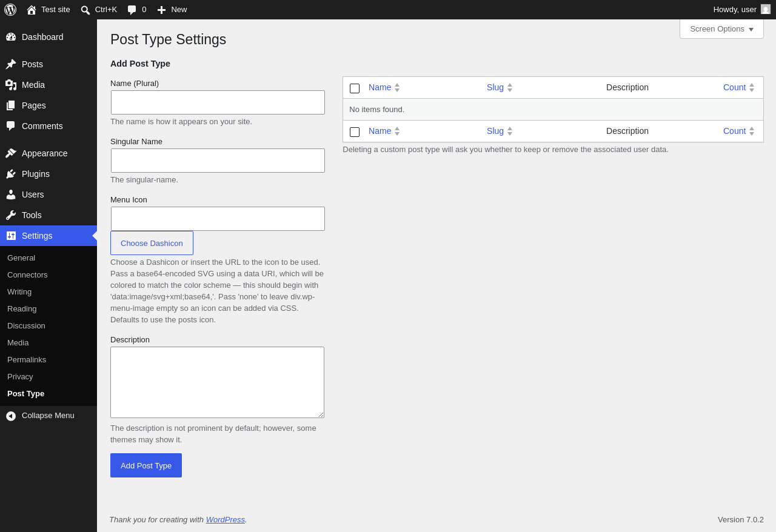
Task: Click the Settings sliders icon
Action: tap(11, 236)
